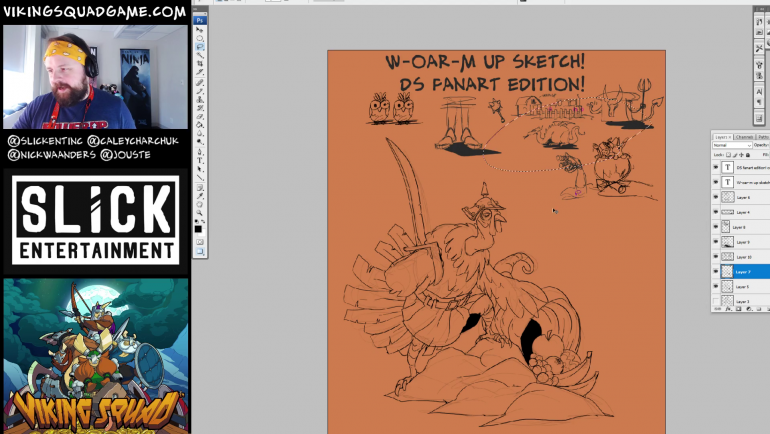
Task: Pick the Crop tool
Action: [200, 63]
